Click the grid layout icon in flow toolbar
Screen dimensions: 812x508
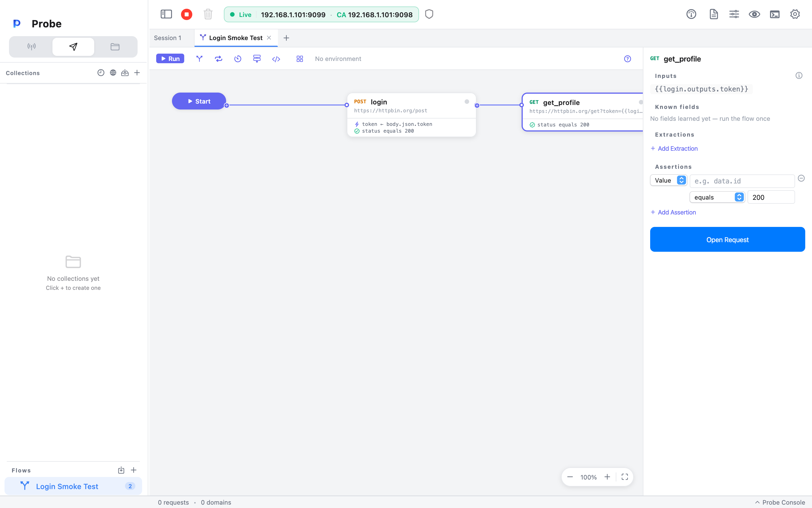tap(300, 59)
